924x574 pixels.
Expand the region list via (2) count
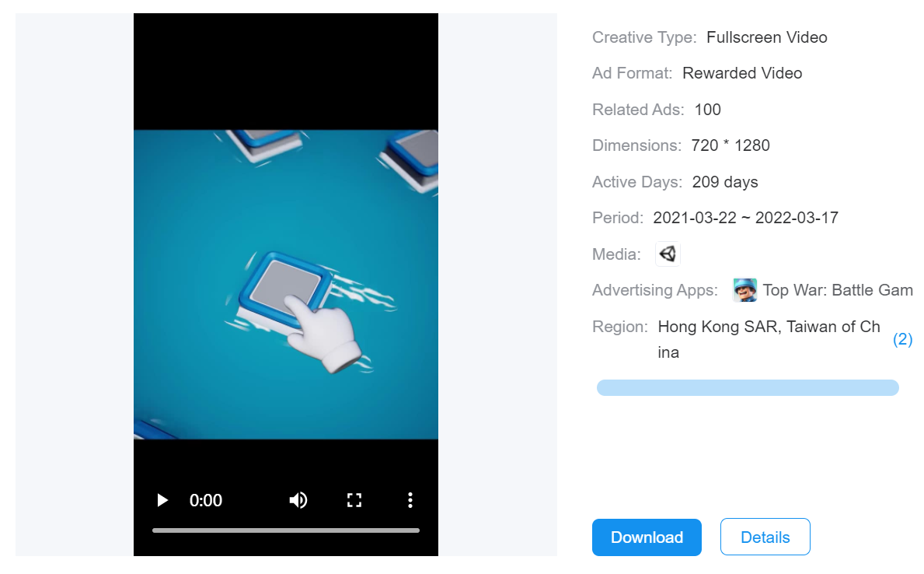(x=902, y=340)
